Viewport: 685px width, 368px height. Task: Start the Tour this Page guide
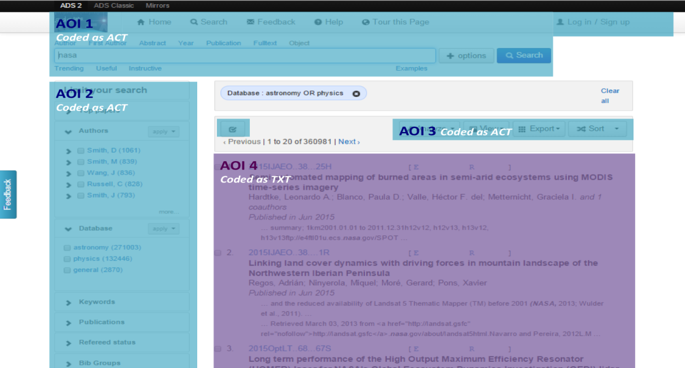[395, 22]
